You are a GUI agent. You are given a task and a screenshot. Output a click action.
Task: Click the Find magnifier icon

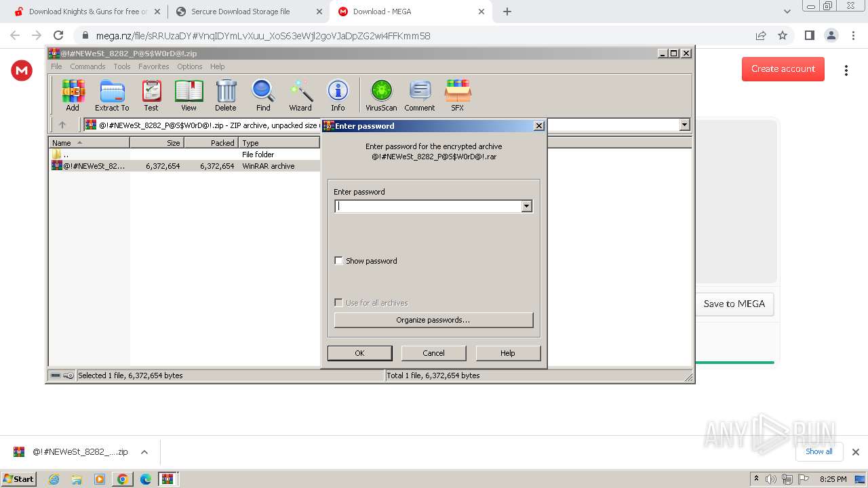click(263, 95)
